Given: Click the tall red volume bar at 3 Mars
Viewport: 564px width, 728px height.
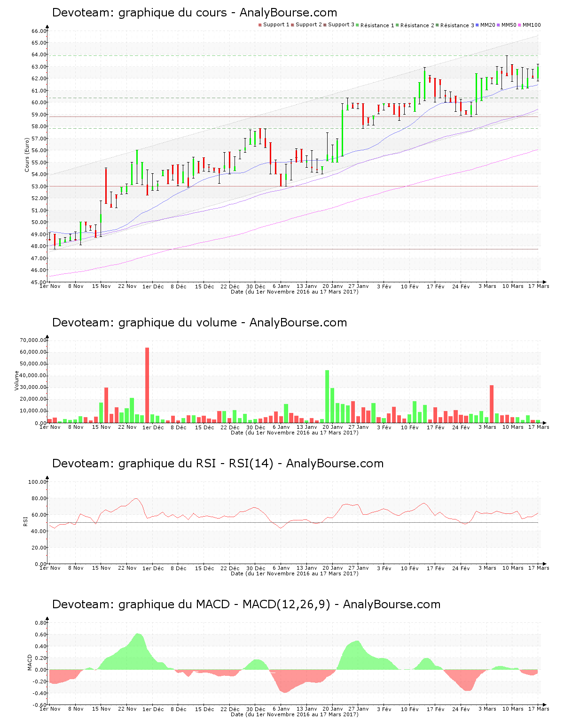Looking at the screenshot, I should [492, 404].
